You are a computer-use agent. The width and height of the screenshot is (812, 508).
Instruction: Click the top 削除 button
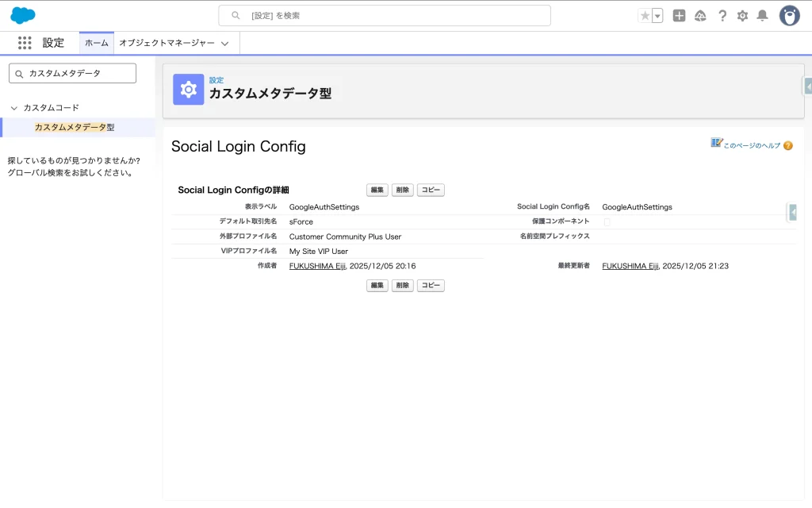[402, 190]
